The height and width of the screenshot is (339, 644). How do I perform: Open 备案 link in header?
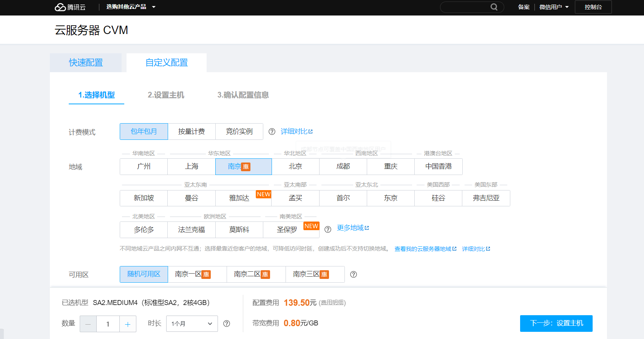(524, 7)
